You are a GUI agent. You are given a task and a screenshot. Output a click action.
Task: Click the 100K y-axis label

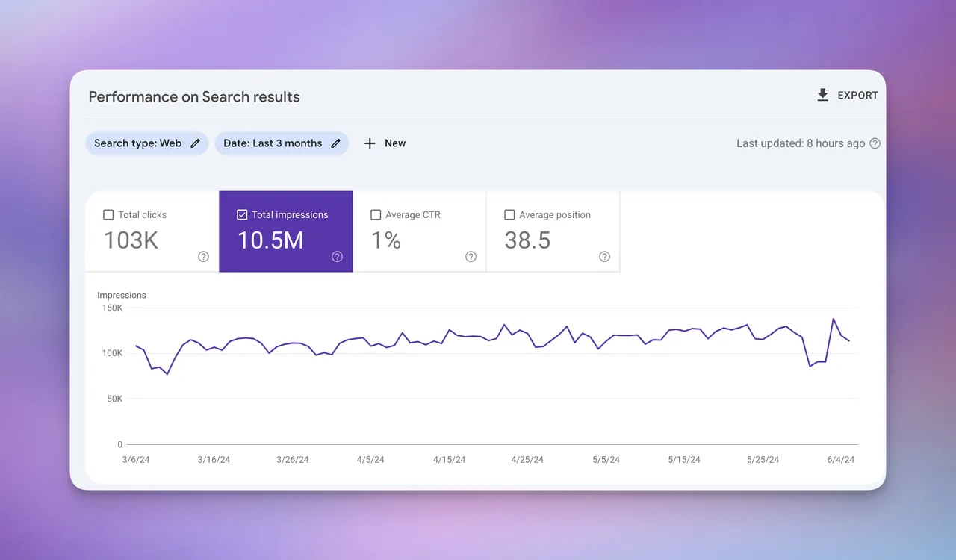(x=112, y=353)
